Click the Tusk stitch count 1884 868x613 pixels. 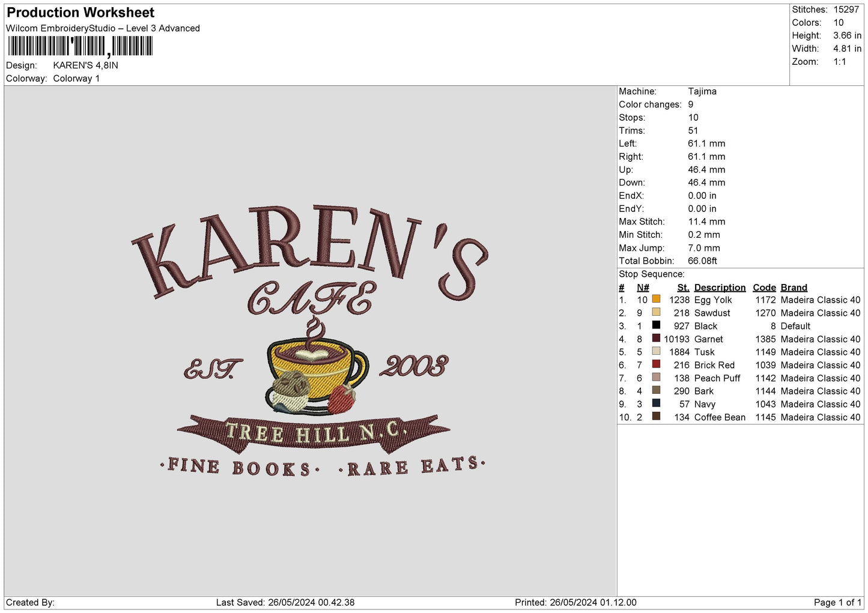[x=679, y=352]
